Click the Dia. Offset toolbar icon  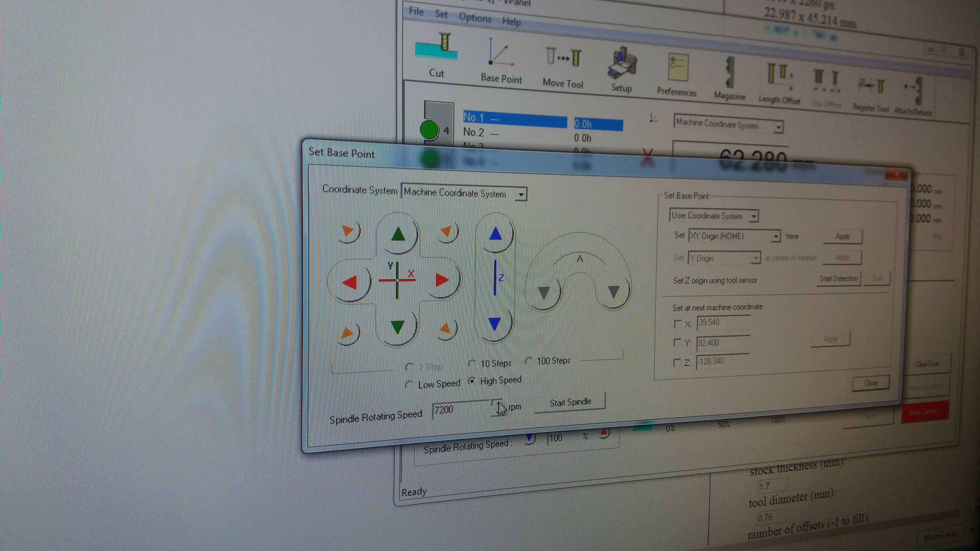[x=826, y=88]
